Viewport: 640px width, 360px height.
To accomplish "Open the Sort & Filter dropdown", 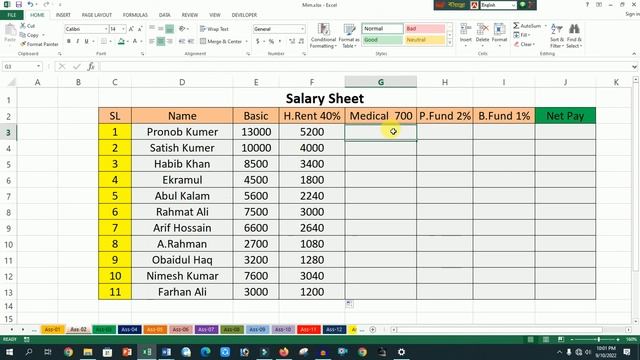I will click(557, 36).
